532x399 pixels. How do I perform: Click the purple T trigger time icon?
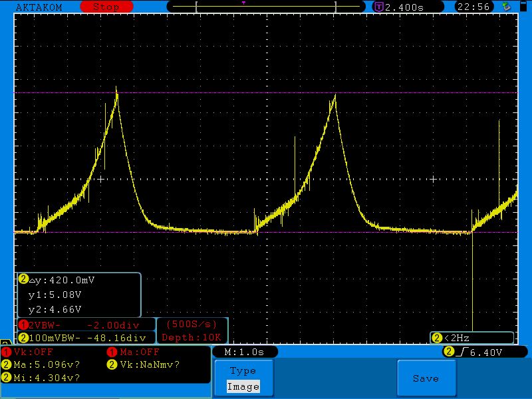pos(378,7)
